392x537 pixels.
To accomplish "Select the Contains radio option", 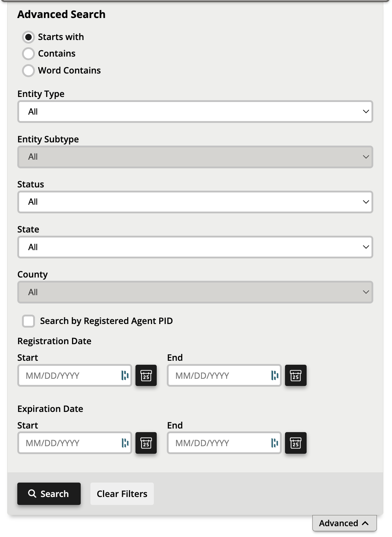I will (28, 54).
